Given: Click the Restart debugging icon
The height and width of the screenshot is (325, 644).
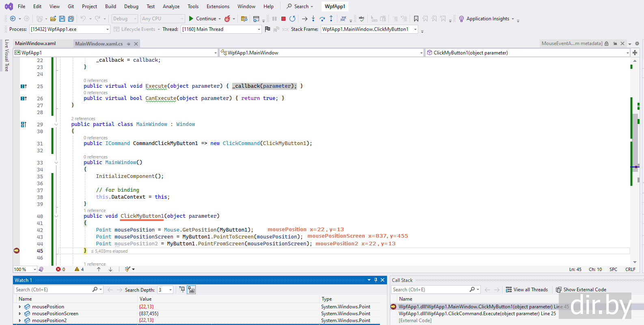Looking at the screenshot, I should 292,19.
